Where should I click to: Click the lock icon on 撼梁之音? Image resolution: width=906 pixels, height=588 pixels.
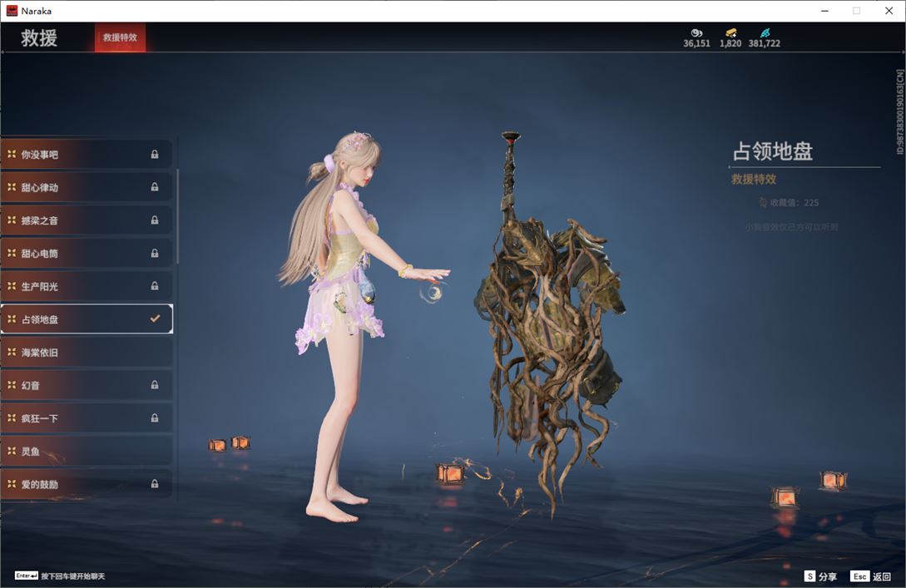pos(154,220)
